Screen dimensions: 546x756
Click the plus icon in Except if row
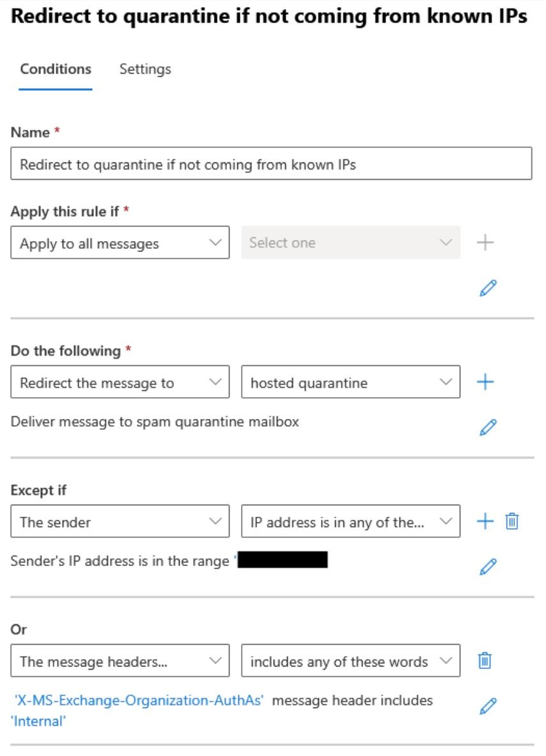pos(485,521)
